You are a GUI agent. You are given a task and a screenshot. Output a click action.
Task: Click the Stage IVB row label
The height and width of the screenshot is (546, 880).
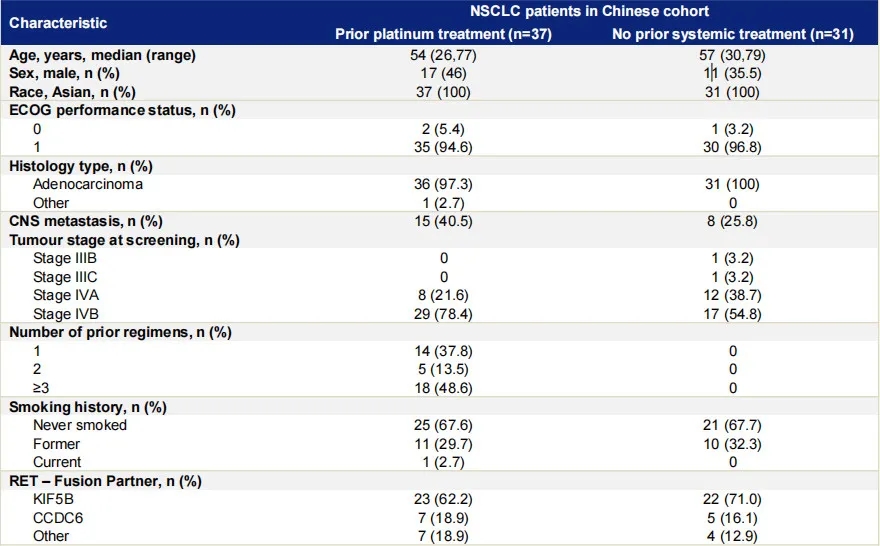pyautogui.click(x=66, y=314)
